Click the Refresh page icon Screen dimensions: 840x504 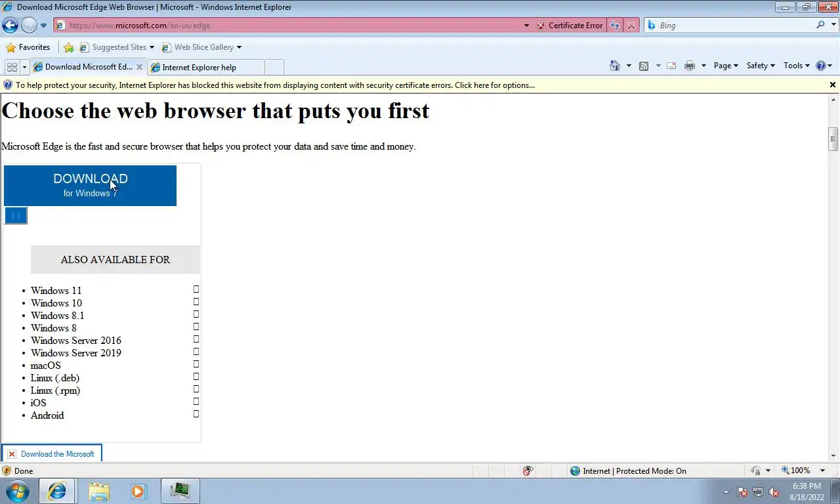pos(615,26)
